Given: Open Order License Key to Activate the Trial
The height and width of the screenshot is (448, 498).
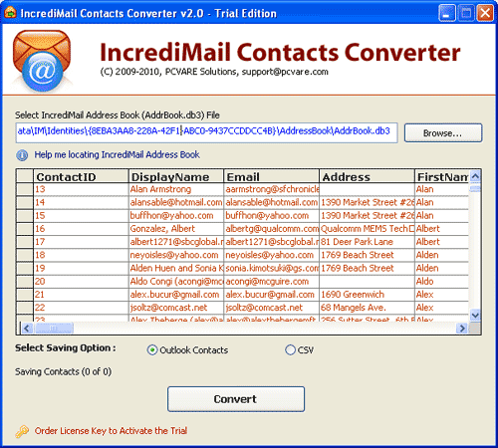Looking at the screenshot, I should pyautogui.click(x=111, y=431).
